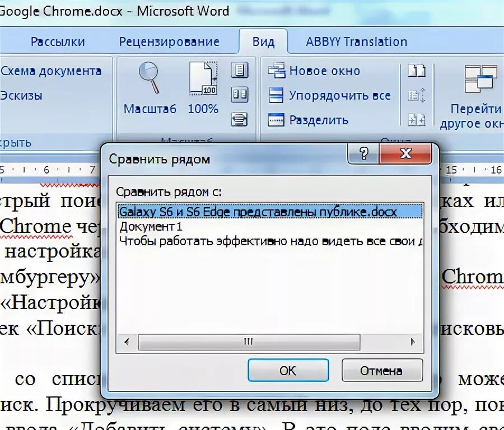Click the Разделить label
Image resolution: width=504 pixels, height=430 pixels.
click(319, 120)
